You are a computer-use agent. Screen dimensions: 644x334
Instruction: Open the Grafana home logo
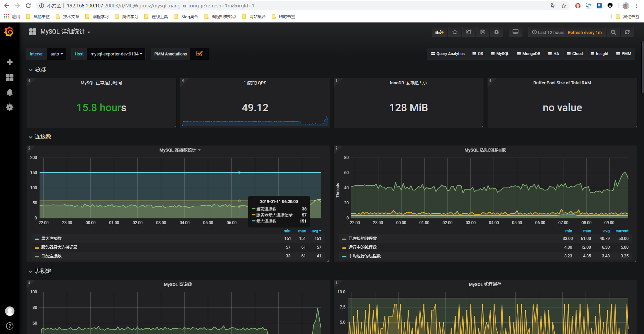click(9, 32)
